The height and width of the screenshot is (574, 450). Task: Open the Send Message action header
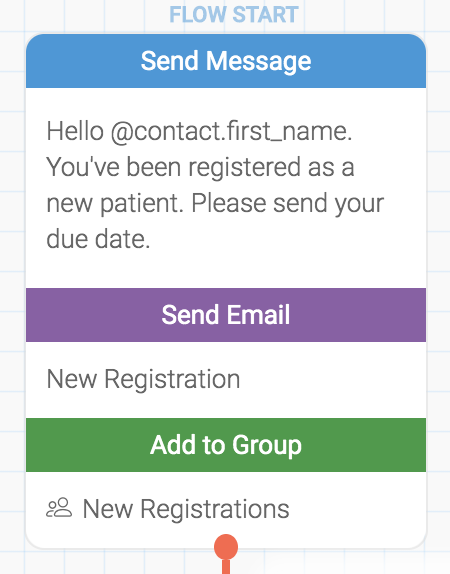pyautogui.click(x=226, y=61)
